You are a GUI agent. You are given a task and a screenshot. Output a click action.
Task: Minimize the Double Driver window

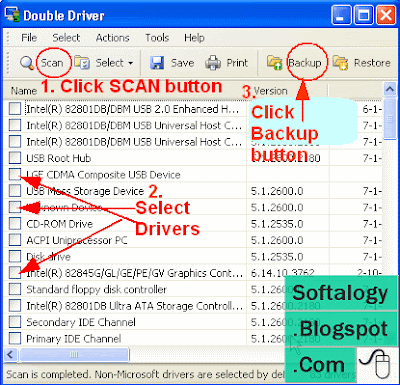tap(341, 15)
